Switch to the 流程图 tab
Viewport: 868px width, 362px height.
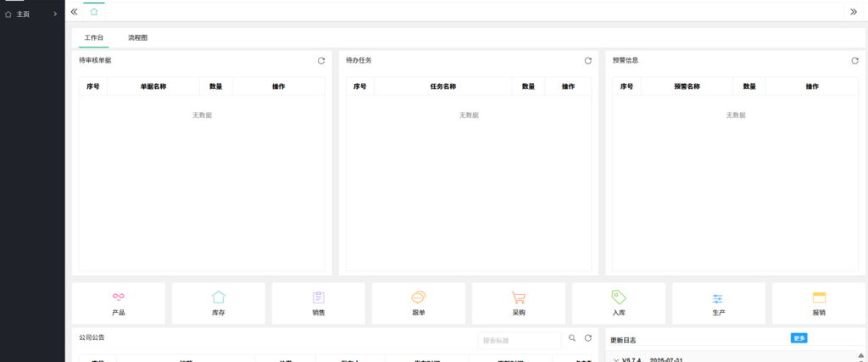[137, 38]
